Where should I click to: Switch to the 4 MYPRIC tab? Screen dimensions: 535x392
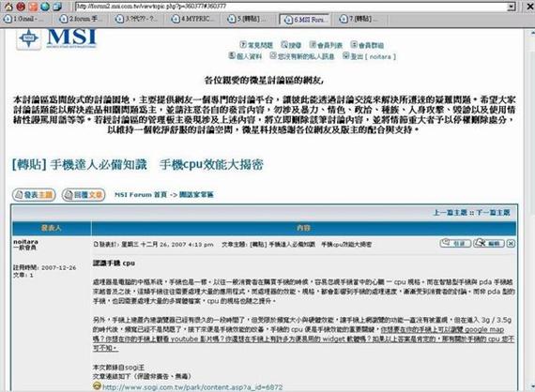(192, 19)
